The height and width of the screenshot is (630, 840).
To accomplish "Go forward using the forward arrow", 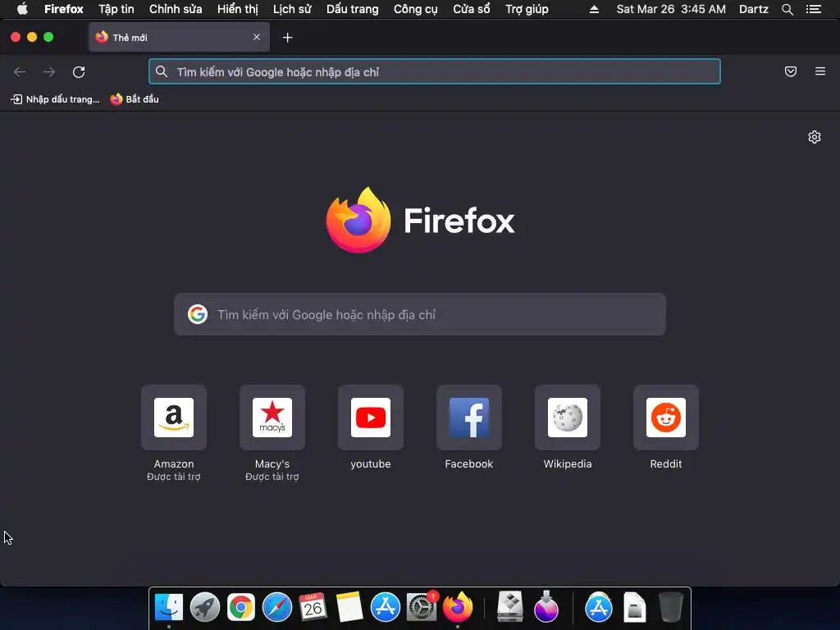I will coord(49,72).
